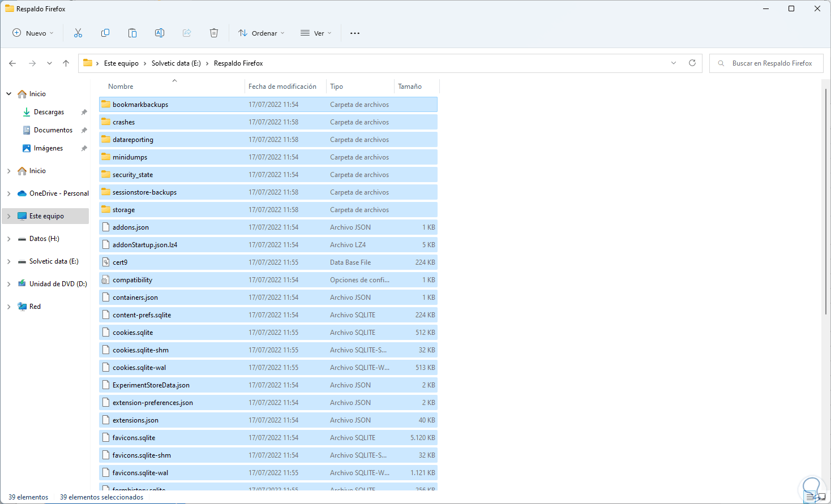The height and width of the screenshot is (504, 831).
Task: Select the datareporting folder row
Action: coord(268,139)
